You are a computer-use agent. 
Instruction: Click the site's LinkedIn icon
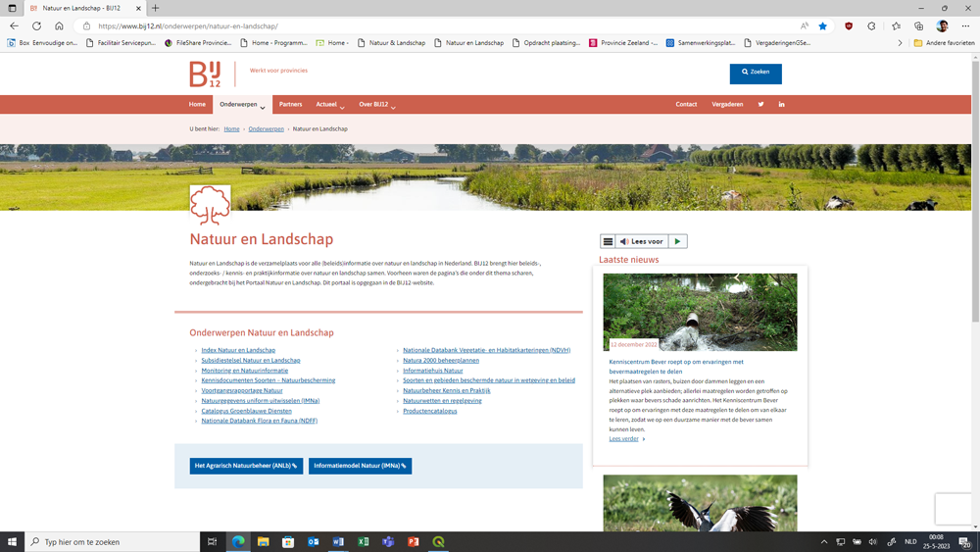[x=781, y=104]
